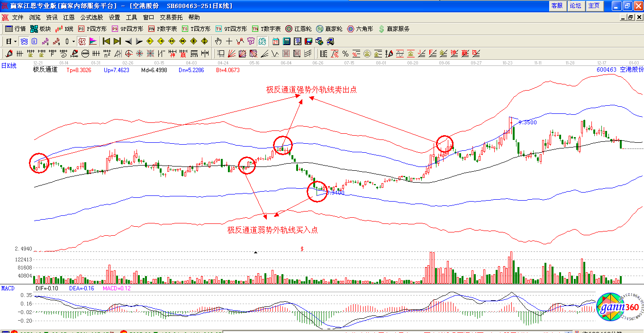Open the 行情 market quotes view

[15, 29]
